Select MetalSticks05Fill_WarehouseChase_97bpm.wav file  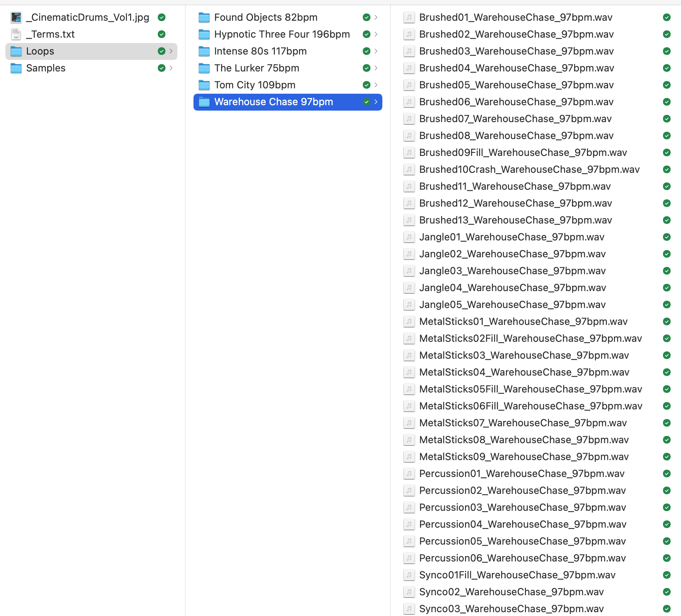point(530,389)
